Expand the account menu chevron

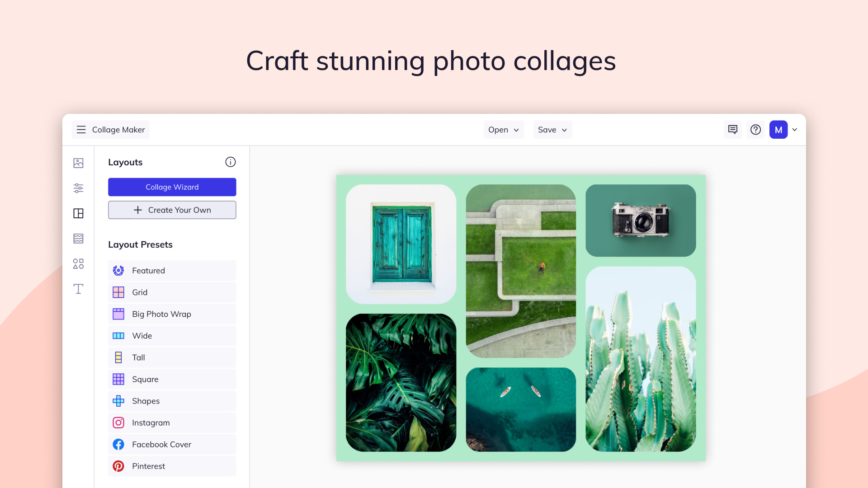tap(795, 130)
